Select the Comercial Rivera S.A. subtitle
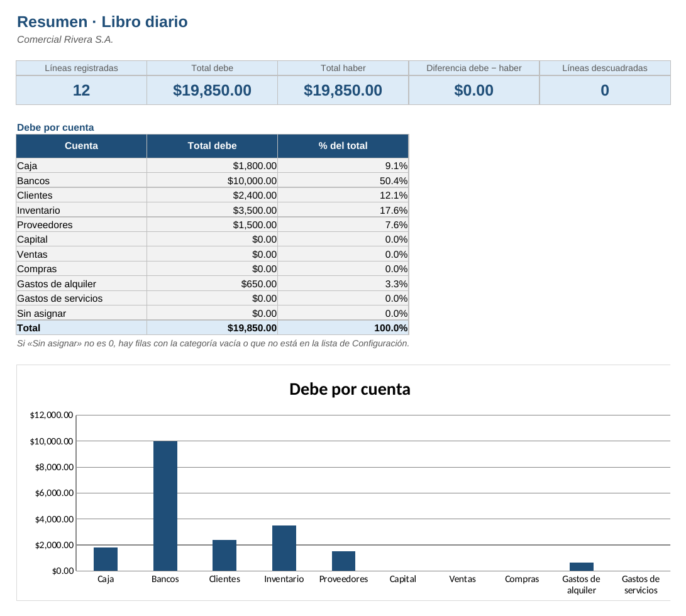This screenshot has width=686, height=616. coord(65,40)
